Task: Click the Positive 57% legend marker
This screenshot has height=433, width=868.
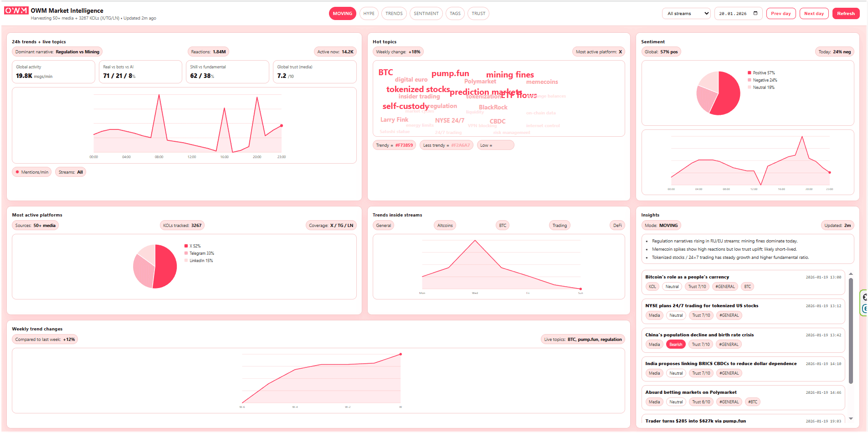Action: [749, 73]
